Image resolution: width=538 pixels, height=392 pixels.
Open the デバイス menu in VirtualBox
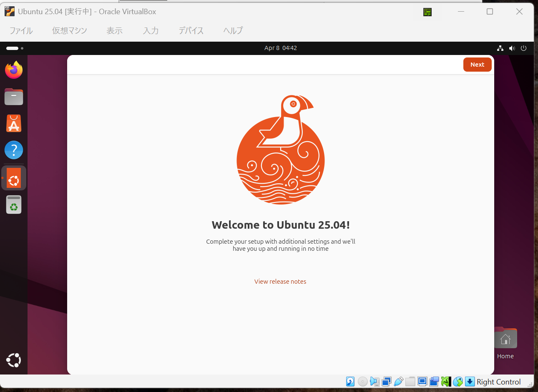click(191, 30)
